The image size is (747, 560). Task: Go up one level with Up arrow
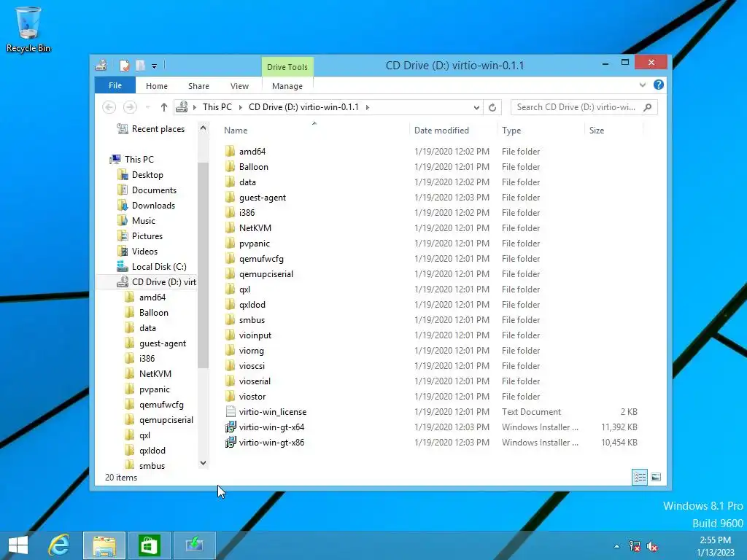(x=164, y=107)
